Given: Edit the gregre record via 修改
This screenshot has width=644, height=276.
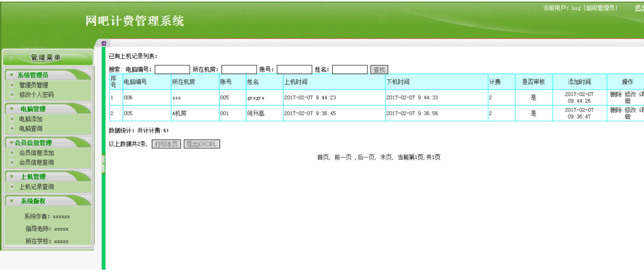Looking at the screenshot, I should coord(630,94).
